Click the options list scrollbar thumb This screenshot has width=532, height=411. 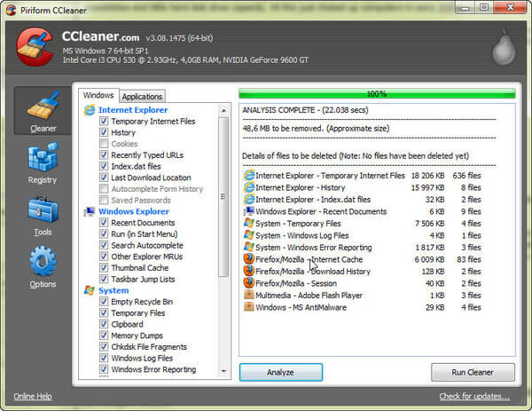click(223, 197)
